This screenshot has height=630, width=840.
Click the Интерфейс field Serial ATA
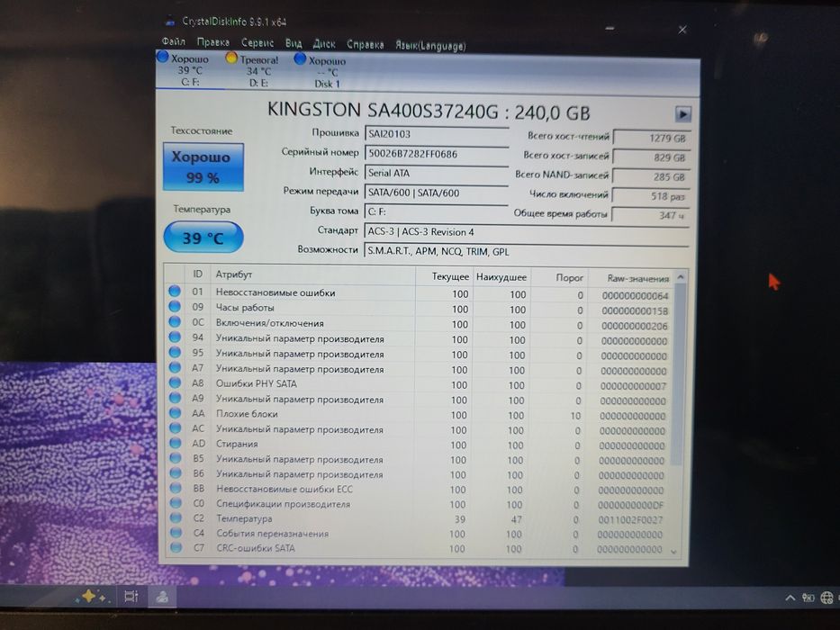tap(436, 173)
